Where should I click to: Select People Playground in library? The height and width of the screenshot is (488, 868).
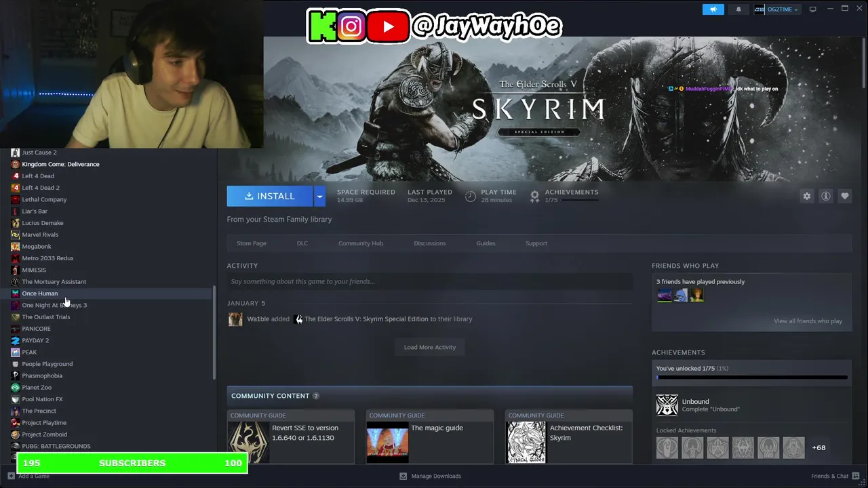pyautogui.click(x=47, y=364)
